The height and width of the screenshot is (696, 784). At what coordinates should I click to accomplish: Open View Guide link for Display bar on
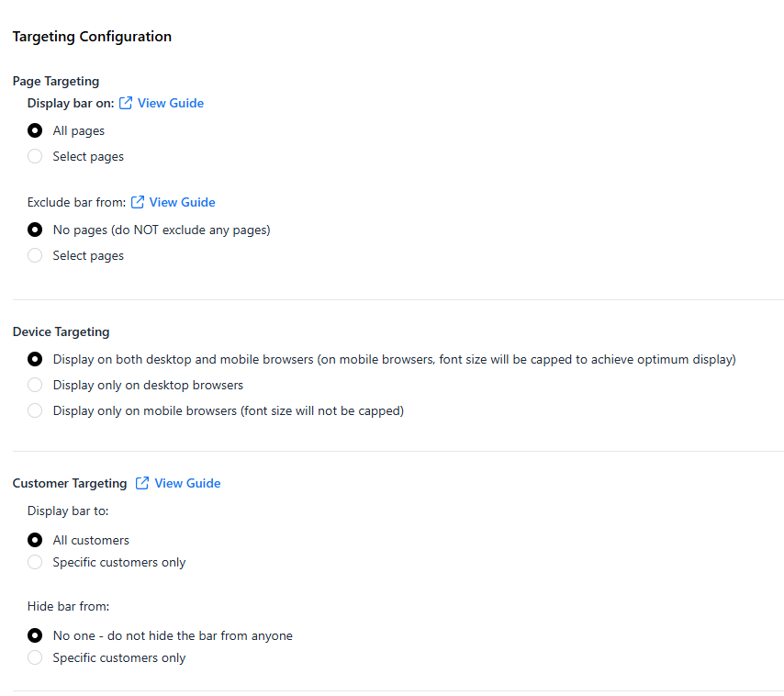point(171,103)
